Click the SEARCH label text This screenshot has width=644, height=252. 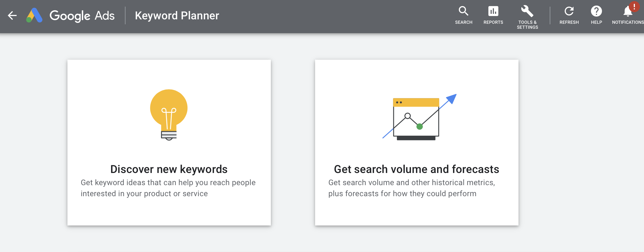pyautogui.click(x=464, y=22)
